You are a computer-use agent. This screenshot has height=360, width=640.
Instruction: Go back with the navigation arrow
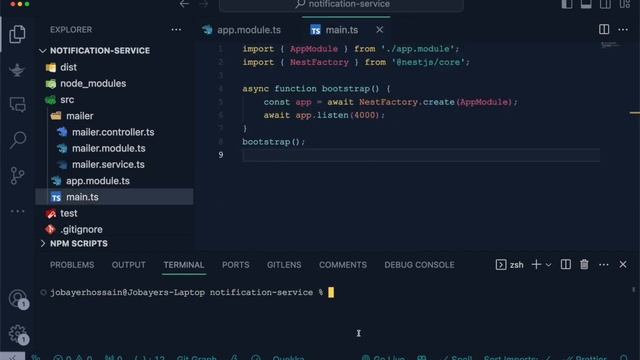(x=184, y=4)
